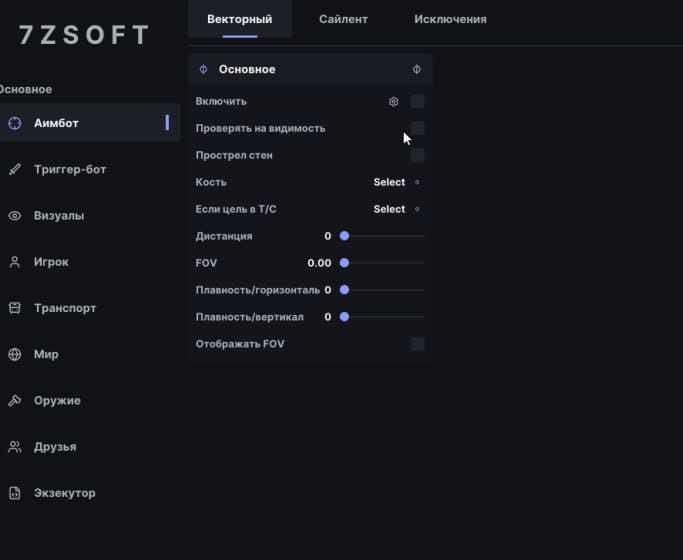Viewport: 683px width, 560px height.
Task: Click the Визуалы eye icon
Action: [x=15, y=216]
